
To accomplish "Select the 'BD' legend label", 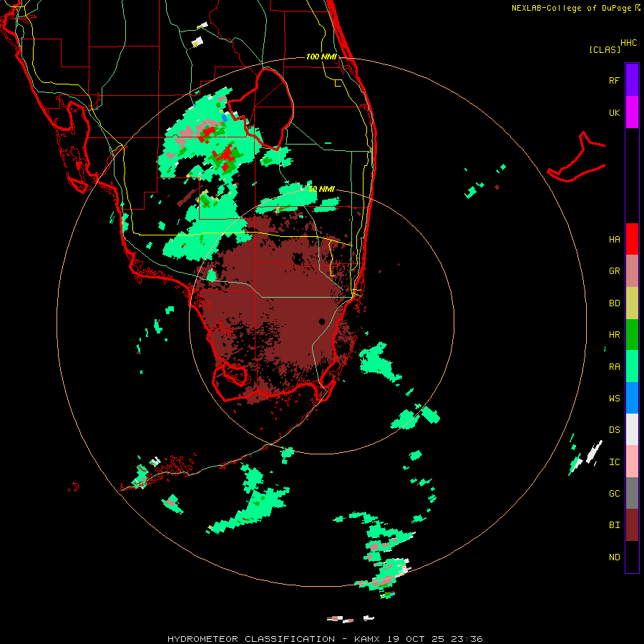I will [x=614, y=303].
